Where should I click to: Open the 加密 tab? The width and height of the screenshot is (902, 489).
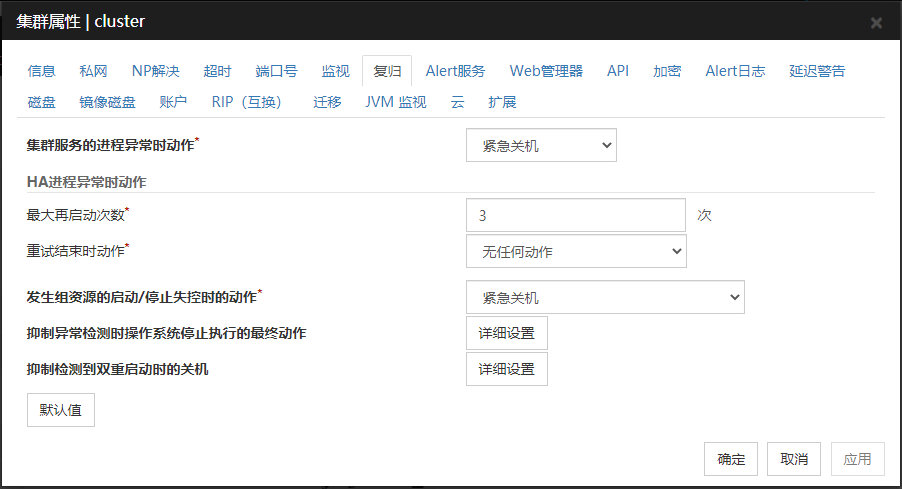click(667, 71)
